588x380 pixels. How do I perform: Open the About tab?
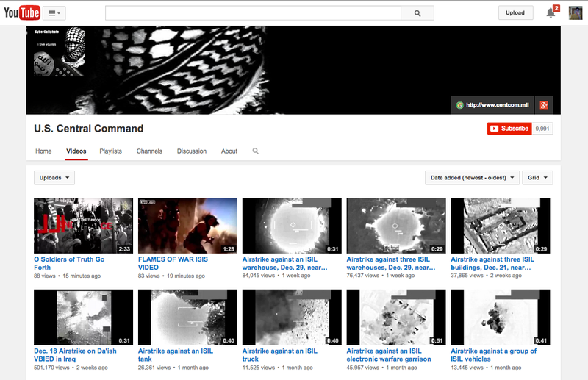pyautogui.click(x=229, y=151)
